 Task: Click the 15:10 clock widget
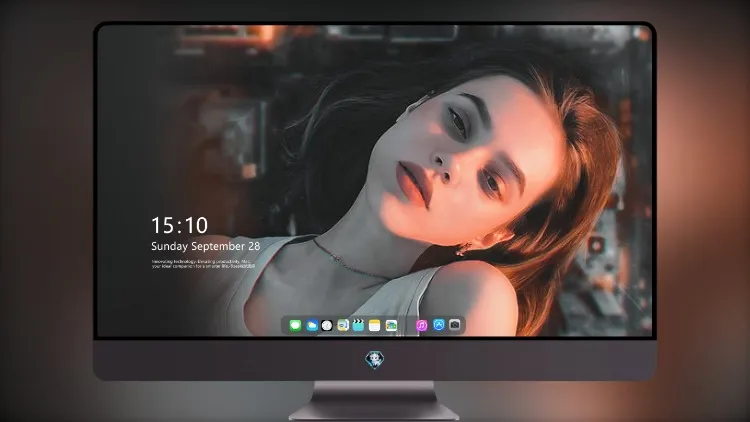point(179,225)
